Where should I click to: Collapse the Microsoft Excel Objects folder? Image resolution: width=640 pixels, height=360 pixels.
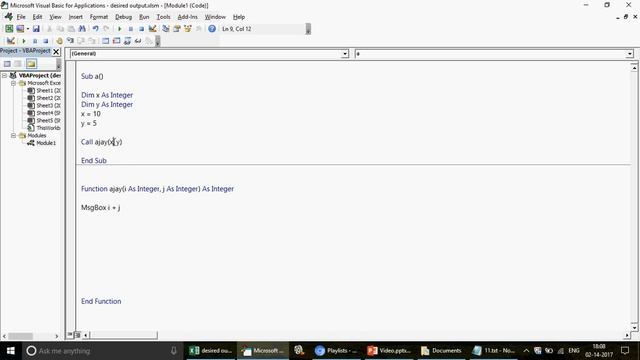click(13, 83)
